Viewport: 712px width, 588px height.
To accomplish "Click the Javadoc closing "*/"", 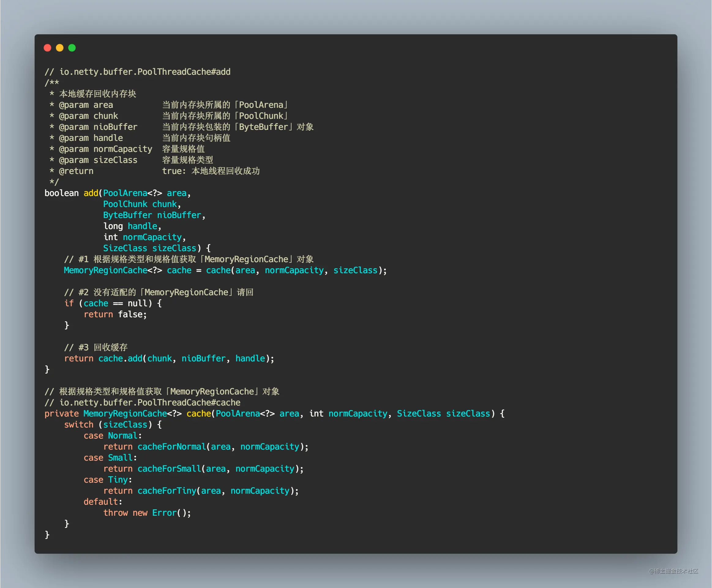I will 54,182.
